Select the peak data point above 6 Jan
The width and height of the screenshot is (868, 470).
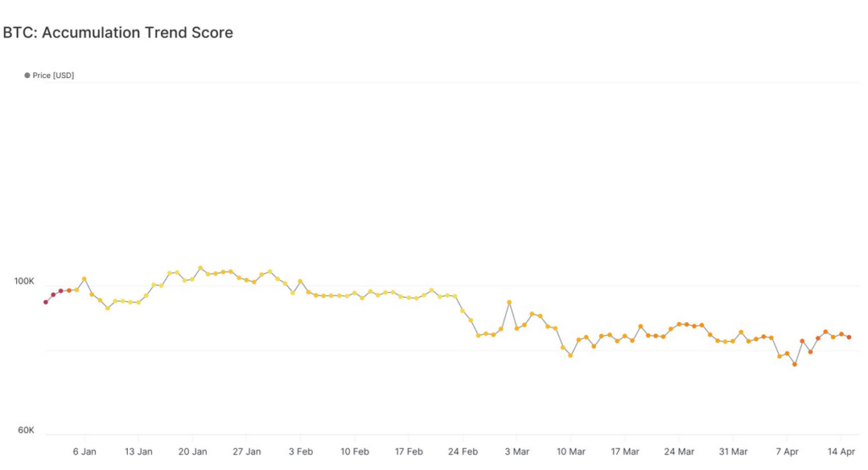coord(84,278)
